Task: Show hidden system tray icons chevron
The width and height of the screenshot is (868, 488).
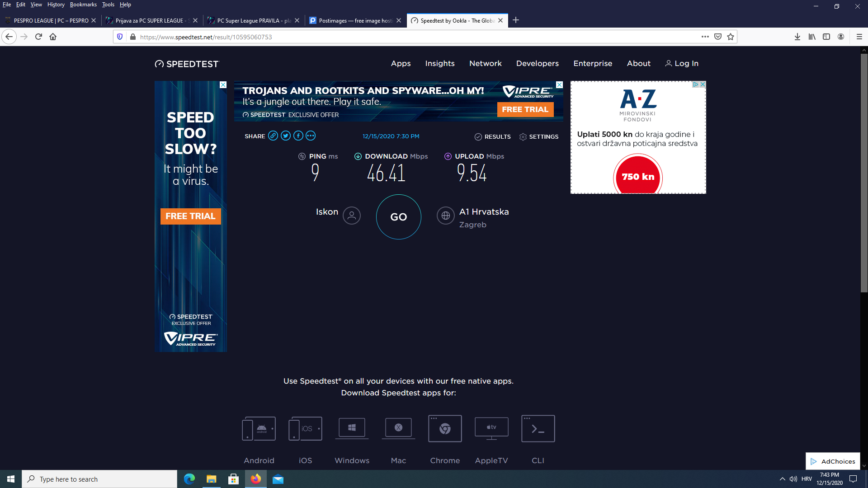Action: point(782,479)
